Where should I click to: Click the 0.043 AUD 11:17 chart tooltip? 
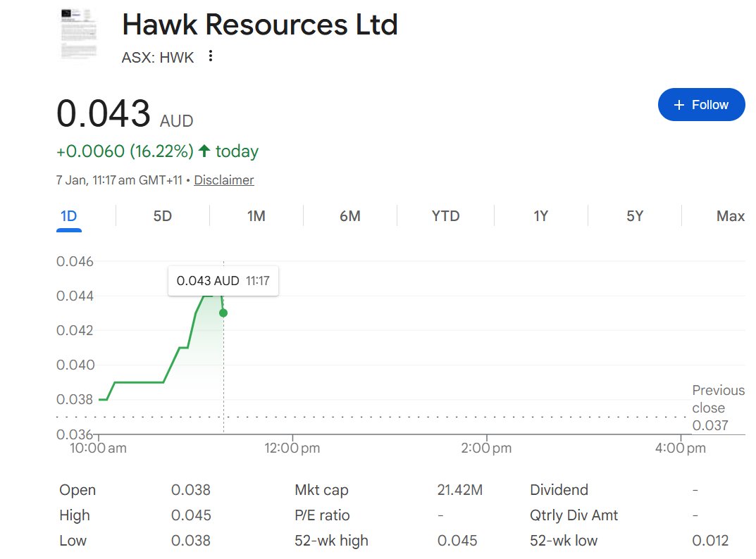point(223,280)
